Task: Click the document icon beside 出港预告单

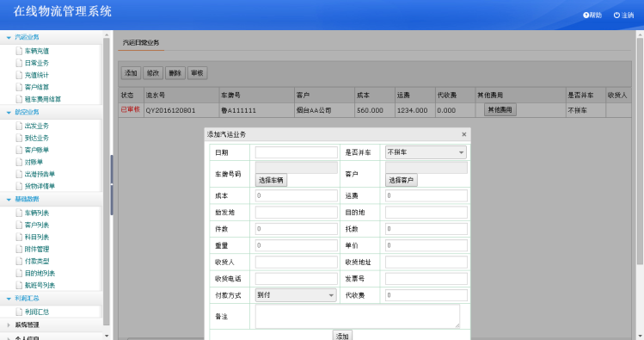Action: (x=19, y=174)
